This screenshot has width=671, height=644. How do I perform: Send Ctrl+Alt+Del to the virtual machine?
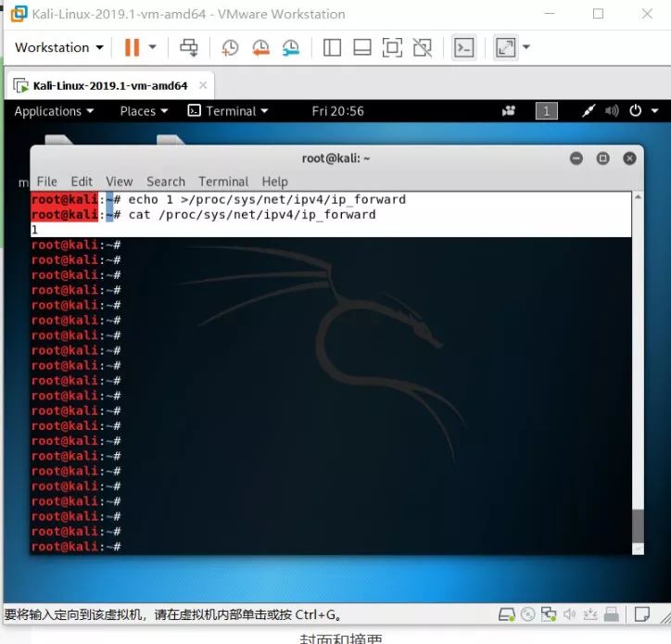click(189, 47)
